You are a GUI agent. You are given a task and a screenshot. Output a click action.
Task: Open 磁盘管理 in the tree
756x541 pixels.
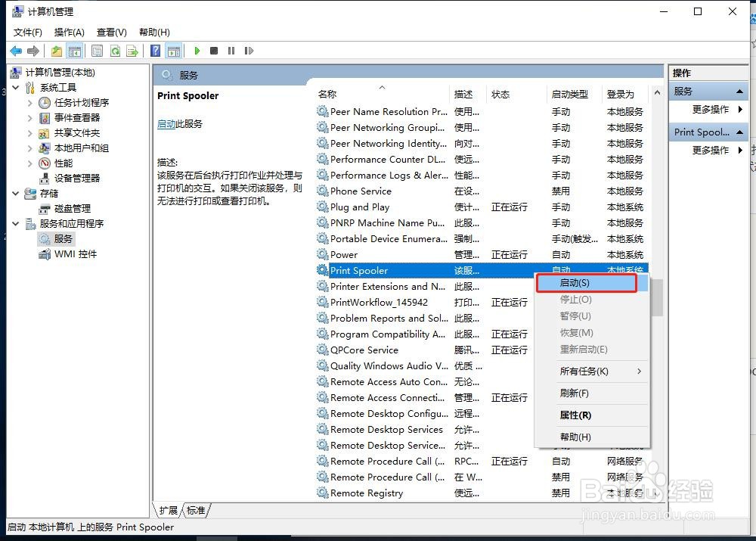73,209
